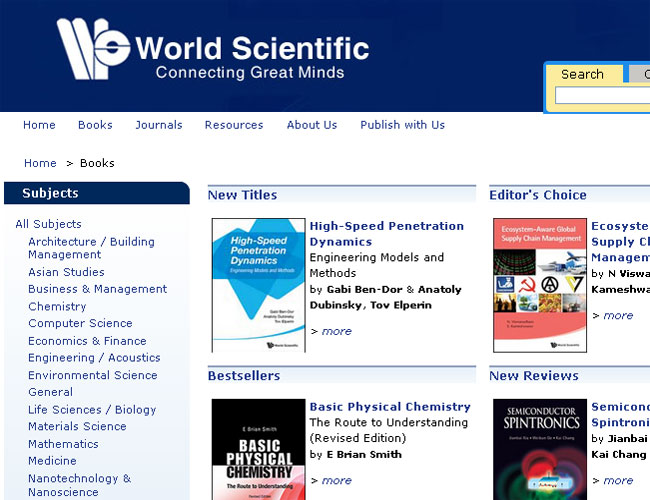Click more under High-Speed Penetration Dynamics
This screenshot has width=650, height=500.
click(337, 331)
